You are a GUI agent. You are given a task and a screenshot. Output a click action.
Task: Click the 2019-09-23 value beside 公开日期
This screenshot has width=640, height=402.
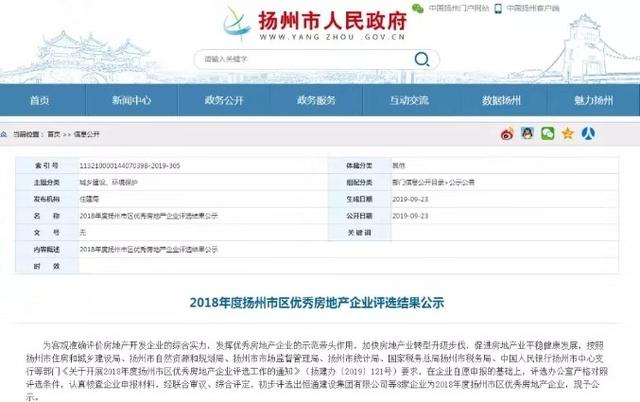pyautogui.click(x=410, y=216)
